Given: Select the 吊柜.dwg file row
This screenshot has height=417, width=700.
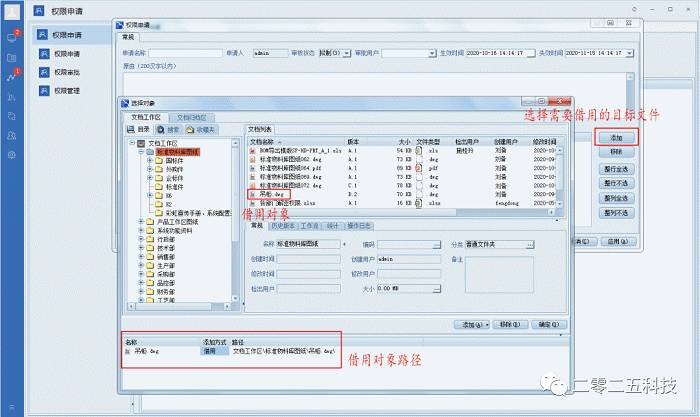Looking at the screenshot, I should (x=270, y=193).
